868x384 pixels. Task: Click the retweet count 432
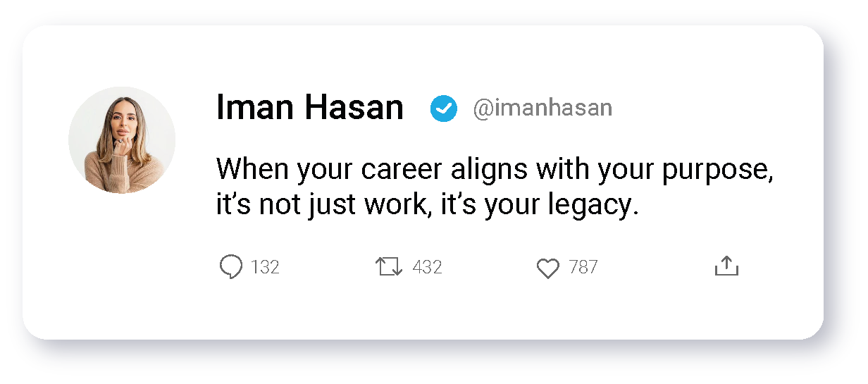coord(427,268)
